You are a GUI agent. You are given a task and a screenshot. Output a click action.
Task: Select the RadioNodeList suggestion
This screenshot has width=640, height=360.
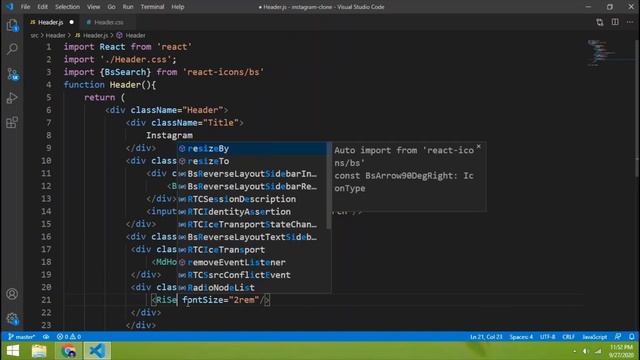coord(252,288)
